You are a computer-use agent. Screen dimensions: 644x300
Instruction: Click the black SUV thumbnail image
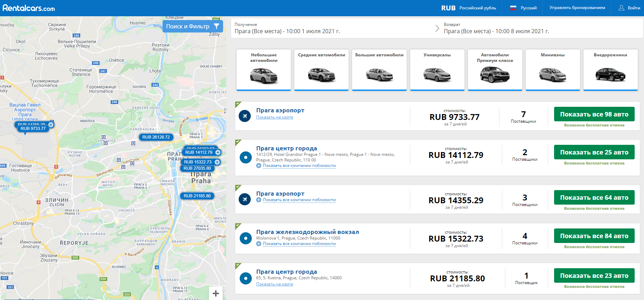610,75
